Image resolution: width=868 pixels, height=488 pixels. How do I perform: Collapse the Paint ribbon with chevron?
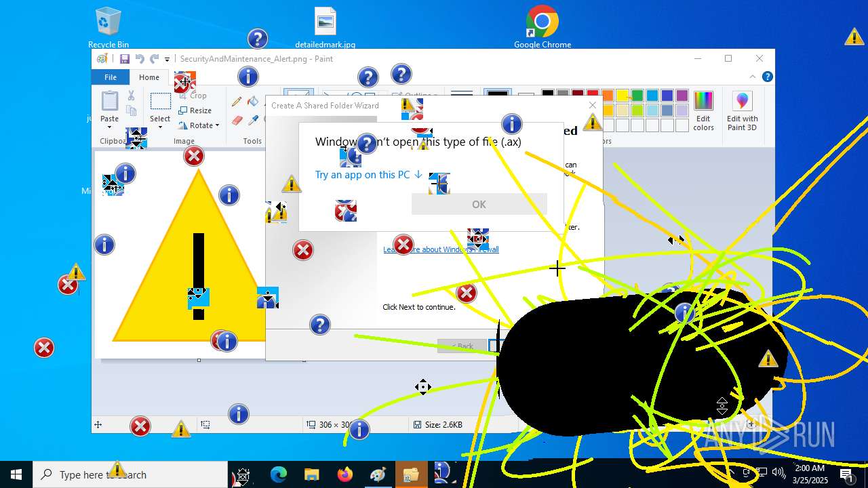click(753, 77)
